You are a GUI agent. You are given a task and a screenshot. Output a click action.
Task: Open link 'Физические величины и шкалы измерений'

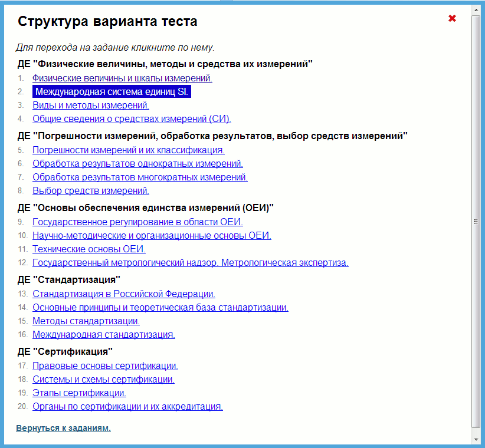(122, 78)
